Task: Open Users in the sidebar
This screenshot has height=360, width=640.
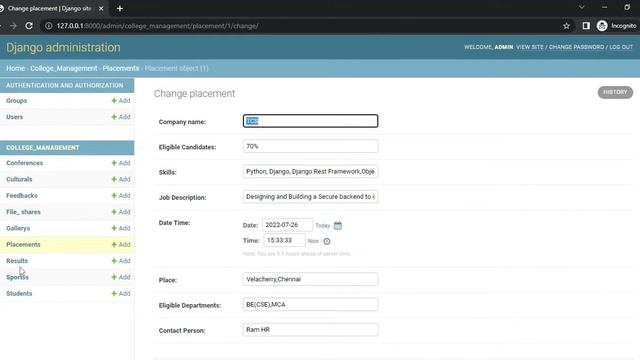Action: tap(14, 117)
